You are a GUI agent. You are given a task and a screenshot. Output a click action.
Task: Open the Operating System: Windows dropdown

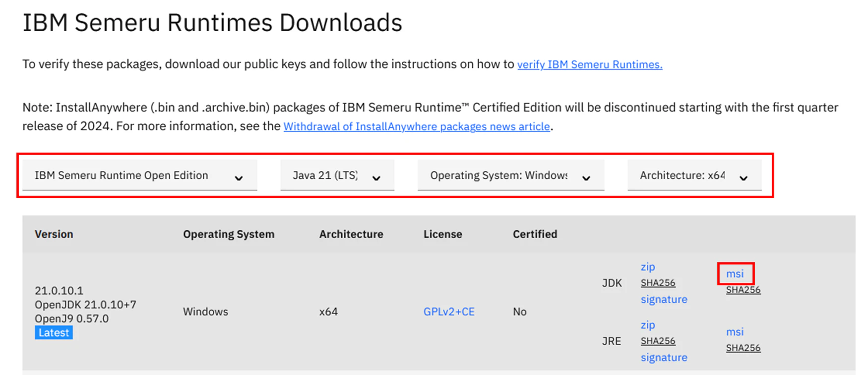point(511,175)
